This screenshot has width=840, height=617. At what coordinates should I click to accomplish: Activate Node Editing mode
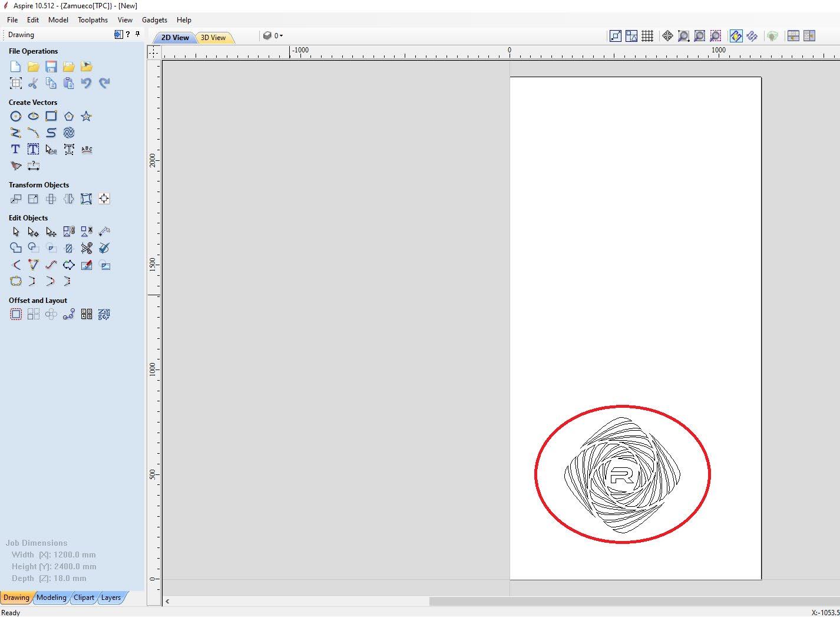click(34, 232)
